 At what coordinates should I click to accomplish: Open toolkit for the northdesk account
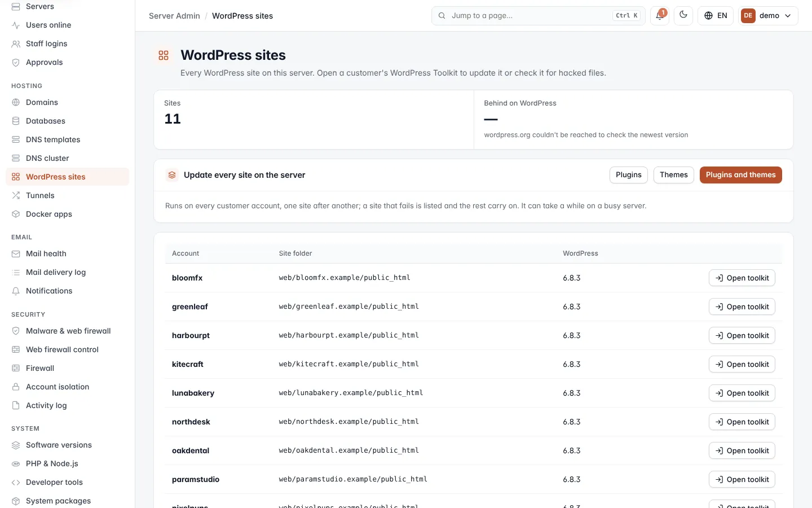point(742,422)
